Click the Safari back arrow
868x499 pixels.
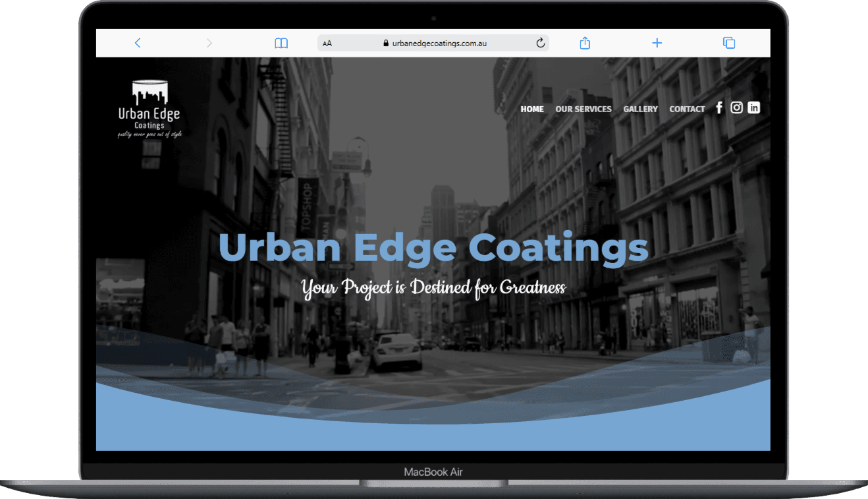[x=138, y=43]
